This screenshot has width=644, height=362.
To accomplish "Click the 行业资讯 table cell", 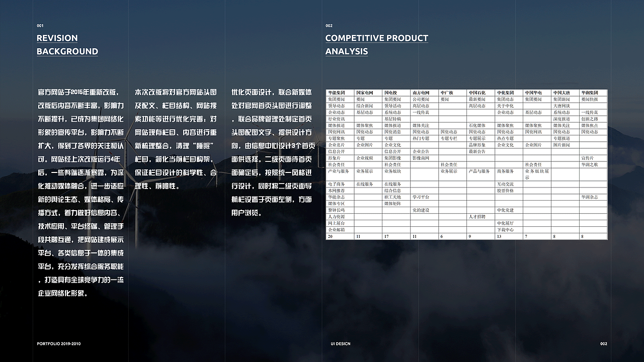I will tap(340, 119).
